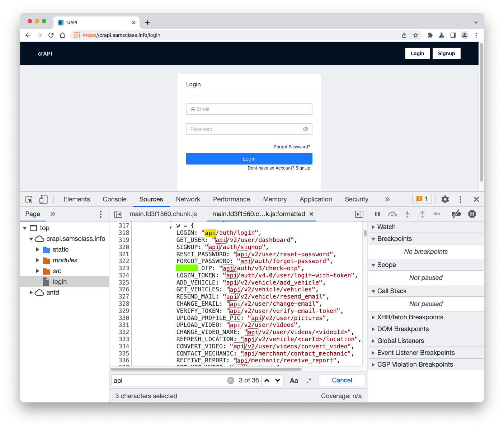The image size is (504, 429).
Task: Open the Memory tab
Action: 275,199
